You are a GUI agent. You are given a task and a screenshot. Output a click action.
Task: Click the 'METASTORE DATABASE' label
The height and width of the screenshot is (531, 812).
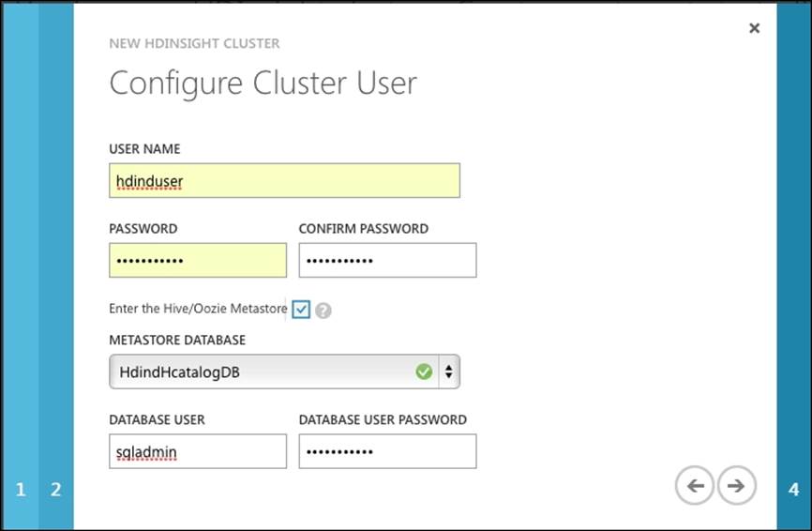177,340
